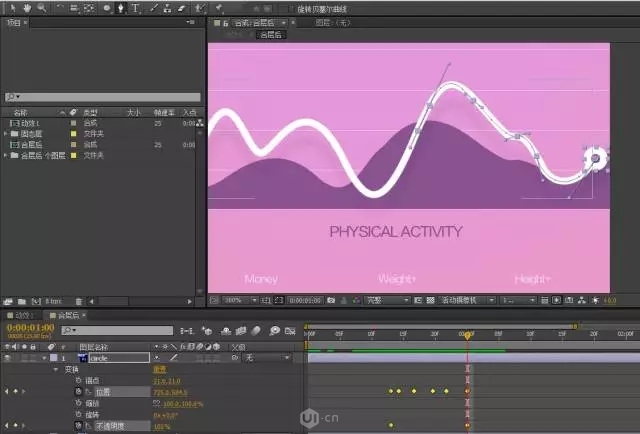Expand the 固态层 folder in project panel

pos(6,133)
